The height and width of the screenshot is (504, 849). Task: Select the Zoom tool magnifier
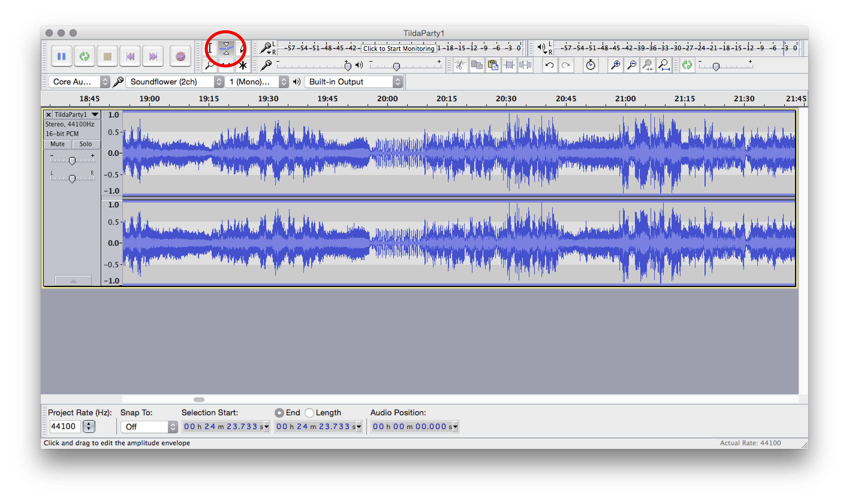210,65
